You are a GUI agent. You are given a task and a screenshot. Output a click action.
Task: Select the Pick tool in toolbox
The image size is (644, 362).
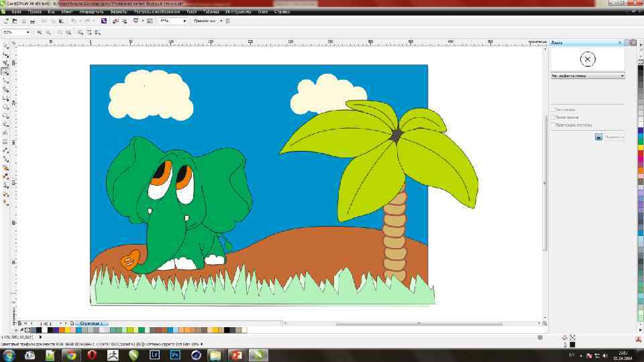point(5,45)
